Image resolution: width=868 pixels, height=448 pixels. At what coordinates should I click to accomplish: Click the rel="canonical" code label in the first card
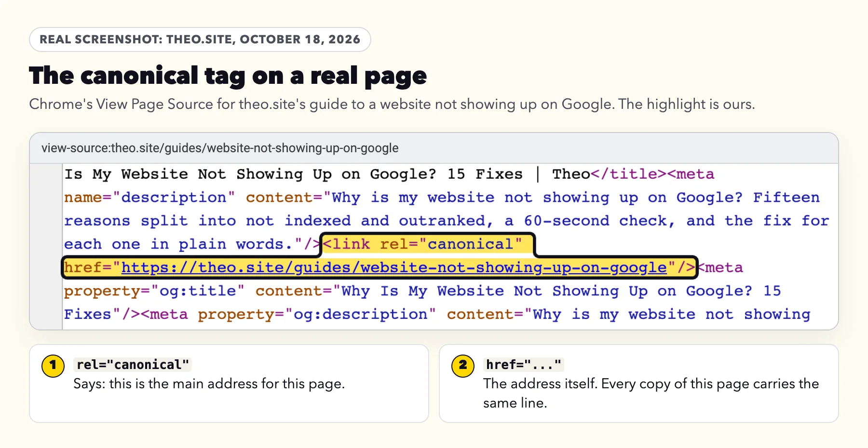click(133, 365)
